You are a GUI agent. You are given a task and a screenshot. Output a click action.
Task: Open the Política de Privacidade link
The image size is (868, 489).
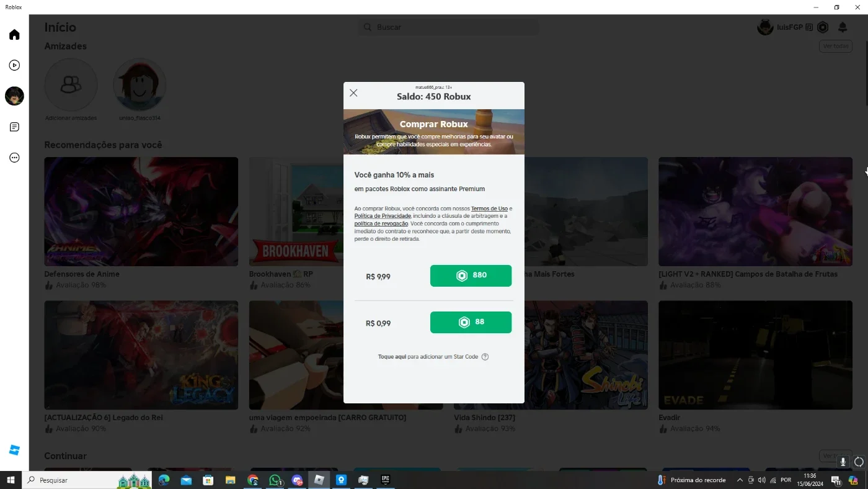tap(383, 216)
